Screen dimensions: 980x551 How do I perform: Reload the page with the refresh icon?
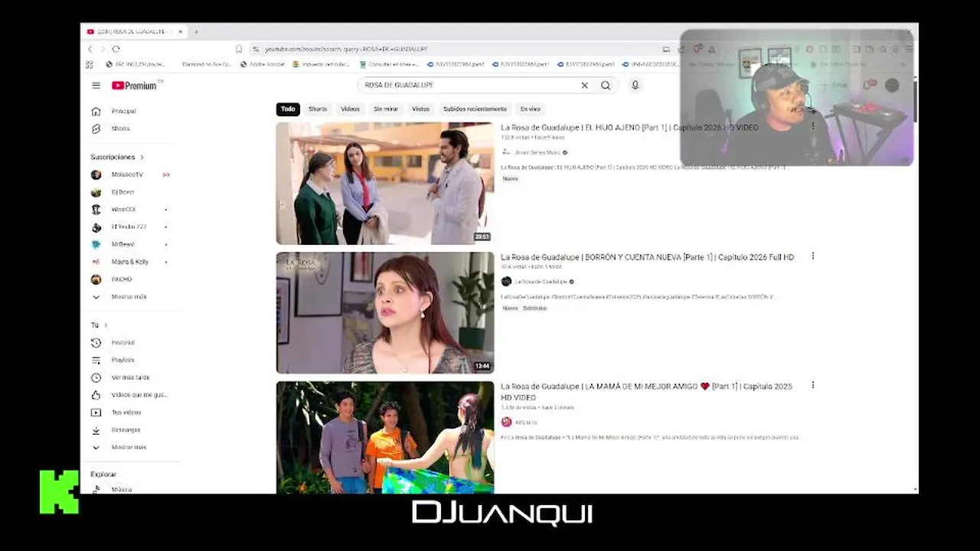pyautogui.click(x=116, y=49)
